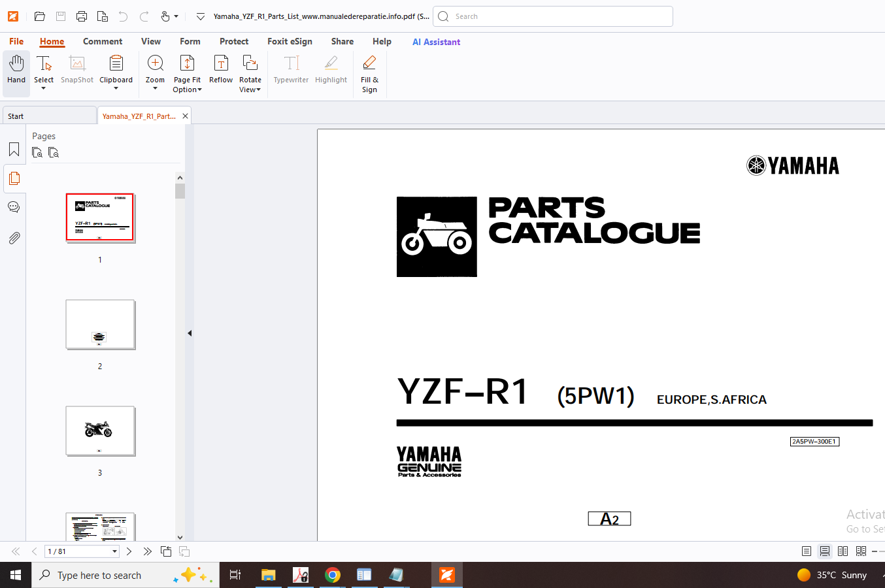Click Foxit PDF icon in taskbar
The width and height of the screenshot is (885, 588).
pyautogui.click(x=447, y=575)
